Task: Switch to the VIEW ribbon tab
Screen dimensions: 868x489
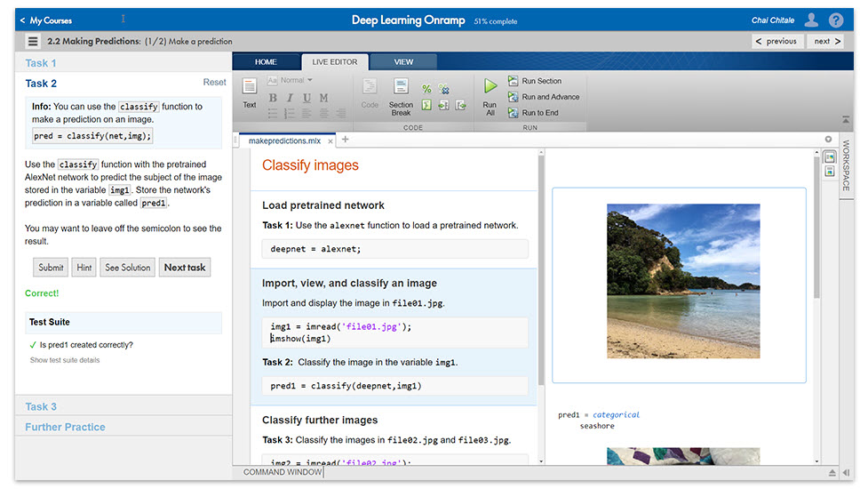Action: coord(403,62)
